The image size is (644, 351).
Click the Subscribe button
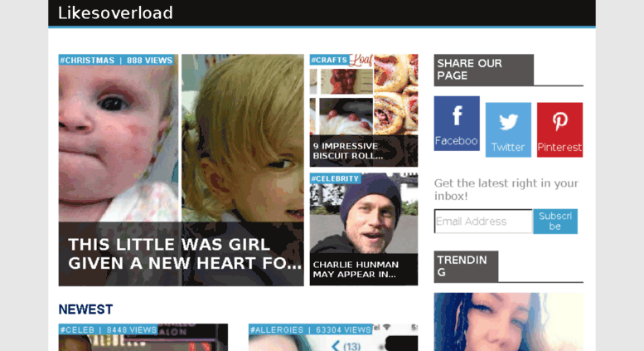pyautogui.click(x=555, y=221)
